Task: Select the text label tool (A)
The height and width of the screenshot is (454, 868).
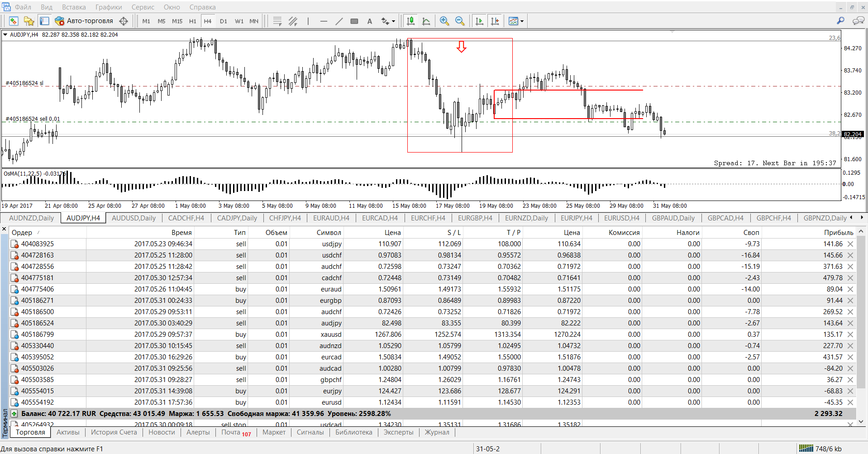Action: [370, 21]
